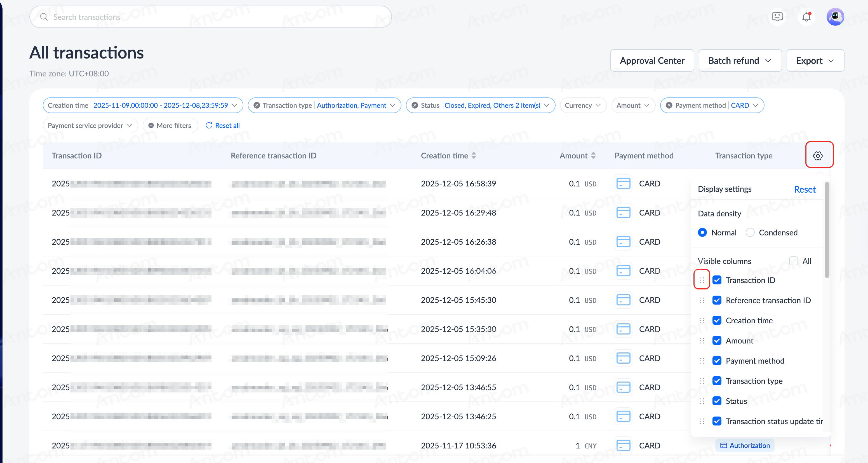868x463 pixels.
Task: Expand the Currency filter dropdown
Action: tap(583, 105)
